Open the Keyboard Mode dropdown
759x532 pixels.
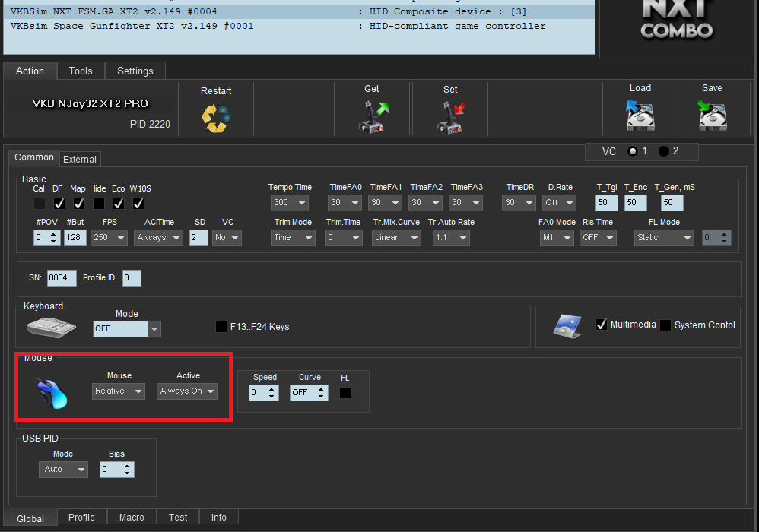click(127, 329)
